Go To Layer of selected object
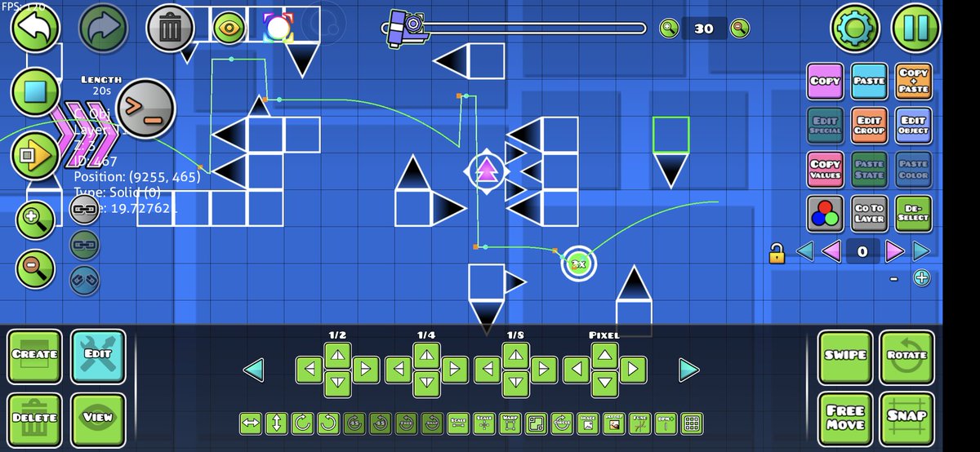This screenshot has height=452, width=980. pyautogui.click(x=870, y=213)
